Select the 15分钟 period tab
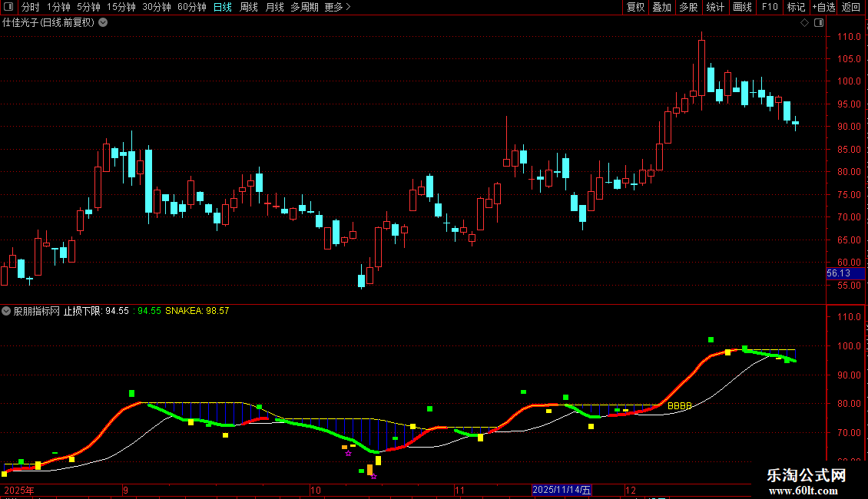The height and width of the screenshot is (499, 868). pos(121,7)
